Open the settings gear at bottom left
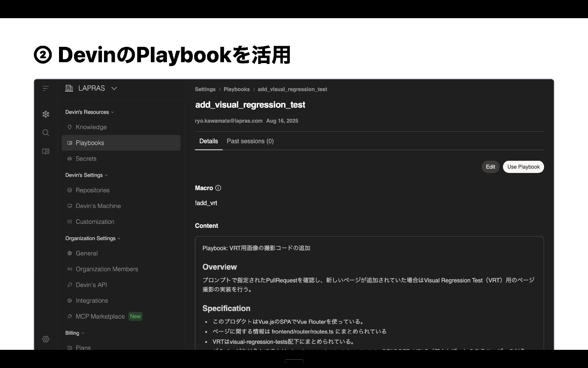The width and height of the screenshot is (588, 368). 46,339
